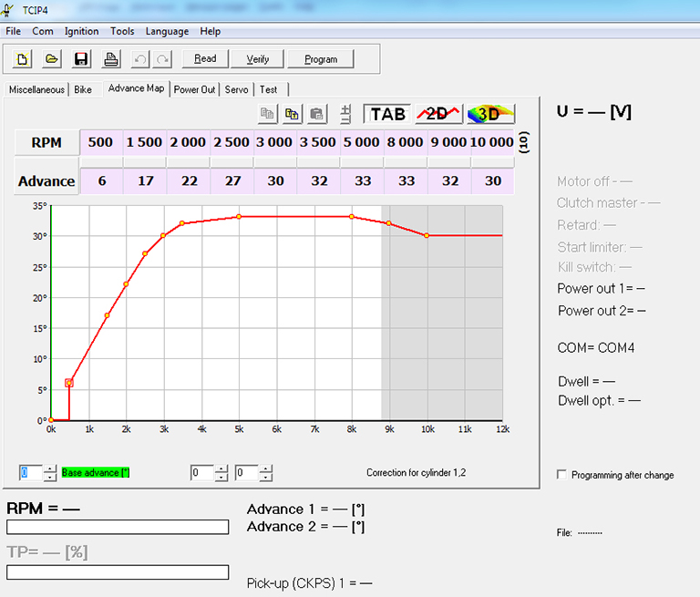Image resolution: width=700 pixels, height=597 pixels.
Task: Increase Base advance value with up arrow
Action: click(50, 468)
